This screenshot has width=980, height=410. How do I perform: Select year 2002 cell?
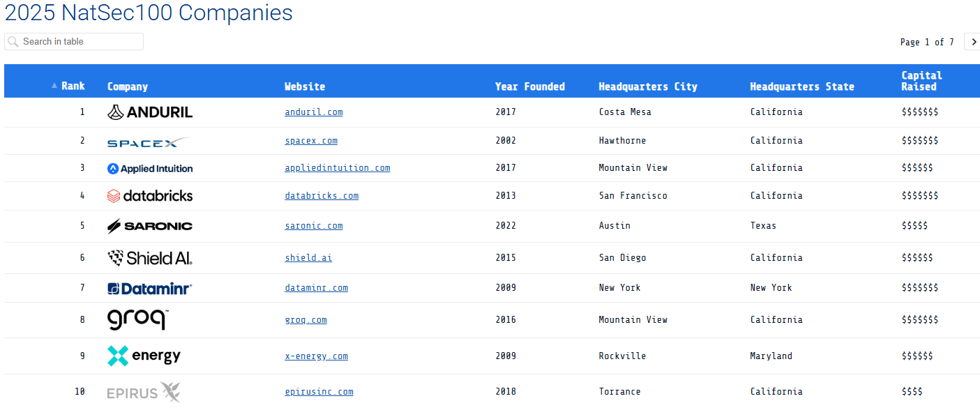506,141
